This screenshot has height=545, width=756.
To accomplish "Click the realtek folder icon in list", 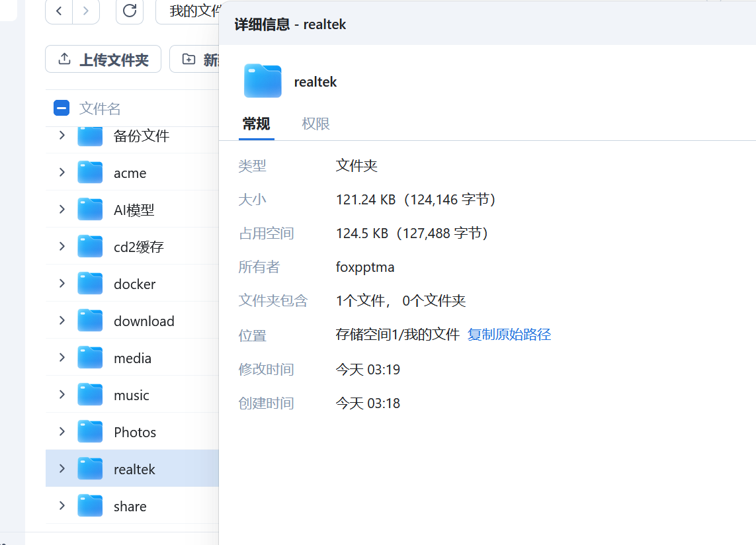I will [90, 468].
